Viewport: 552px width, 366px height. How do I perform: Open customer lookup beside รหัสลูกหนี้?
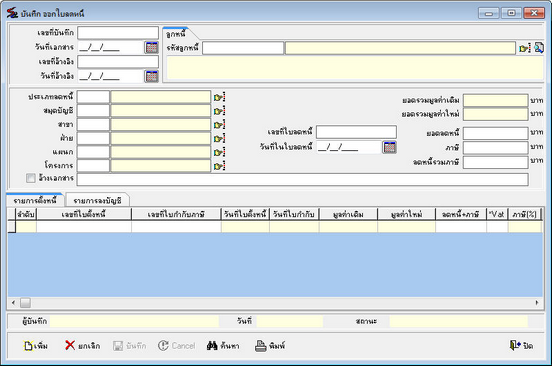click(524, 48)
